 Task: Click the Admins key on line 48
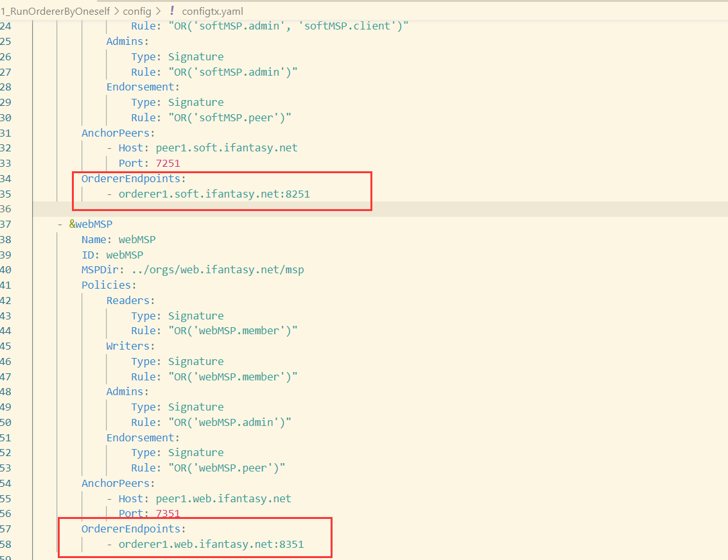coord(125,391)
